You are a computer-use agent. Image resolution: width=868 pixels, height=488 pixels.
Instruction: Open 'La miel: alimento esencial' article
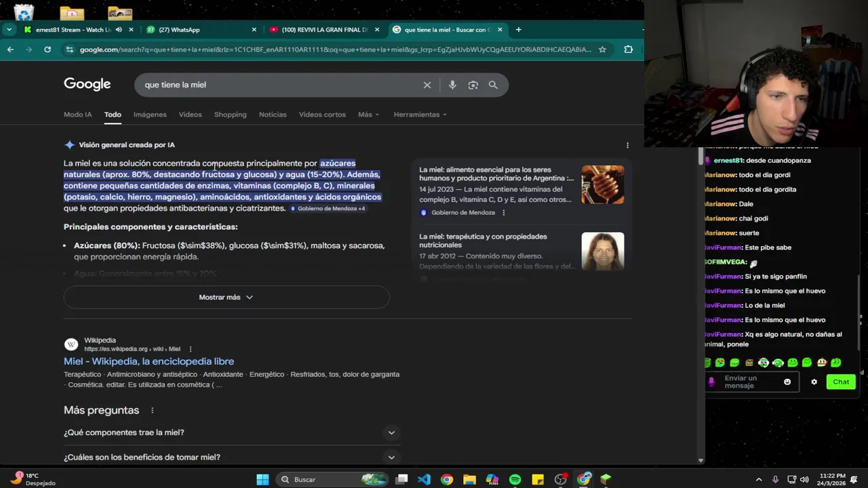coord(496,174)
